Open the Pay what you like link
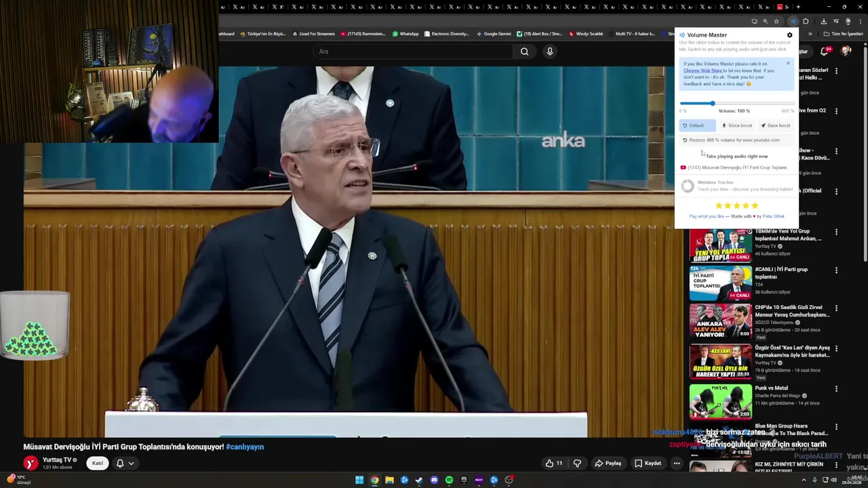This screenshot has width=868, height=488. (707, 216)
